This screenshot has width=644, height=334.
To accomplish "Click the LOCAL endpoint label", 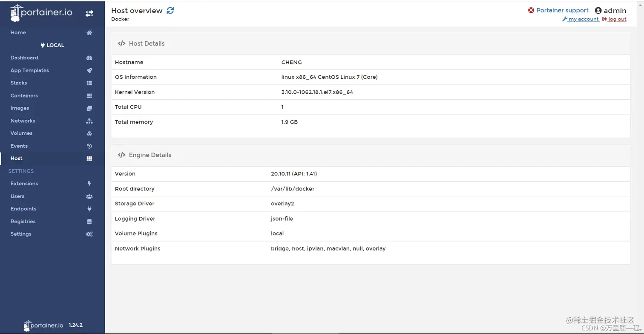I will tap(52, 45).
